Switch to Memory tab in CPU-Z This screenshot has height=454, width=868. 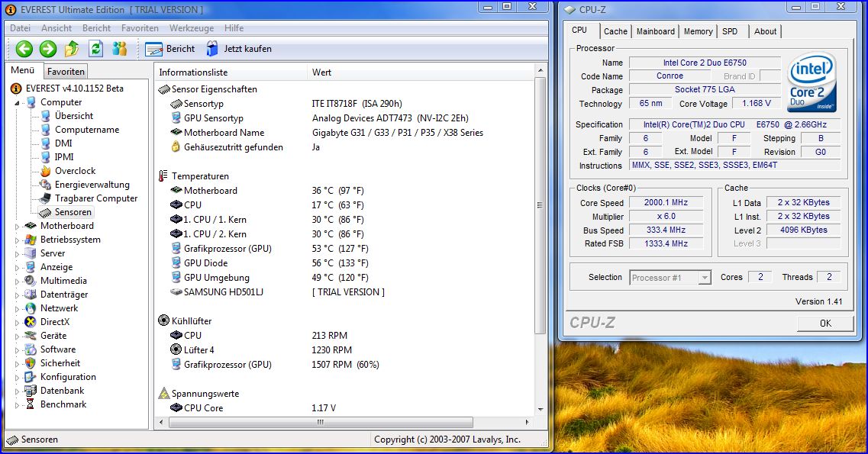click(698, 31)
